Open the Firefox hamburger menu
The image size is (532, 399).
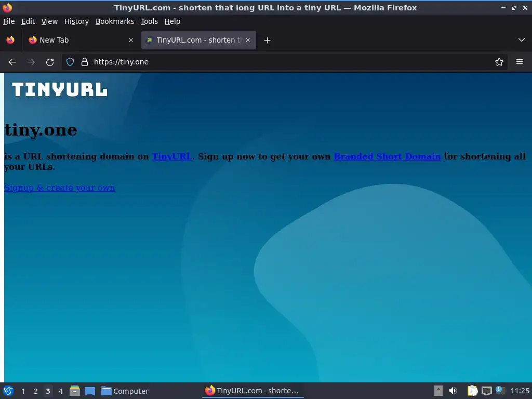pyautogui.click(x=520, y=62)
